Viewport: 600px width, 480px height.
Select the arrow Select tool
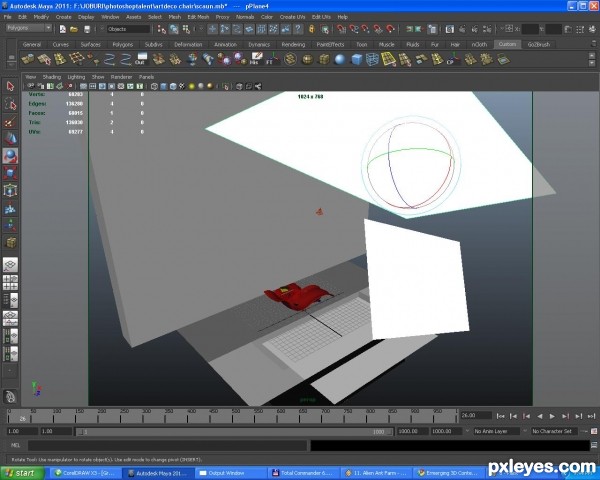(10, 86)
